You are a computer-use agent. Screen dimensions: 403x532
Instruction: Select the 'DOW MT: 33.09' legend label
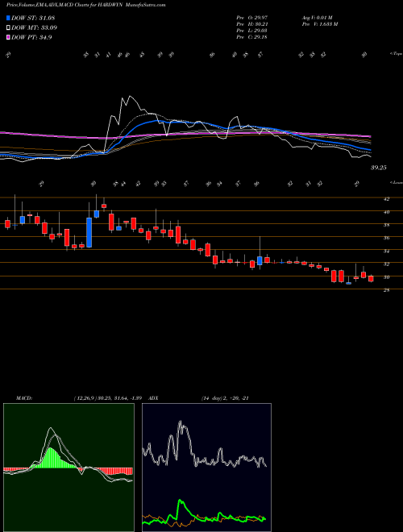click(34, 28)
